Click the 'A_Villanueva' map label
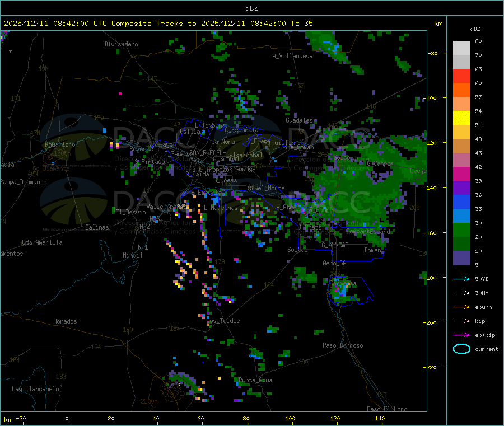This screenshot has height=426, width=504. (292, 56)
